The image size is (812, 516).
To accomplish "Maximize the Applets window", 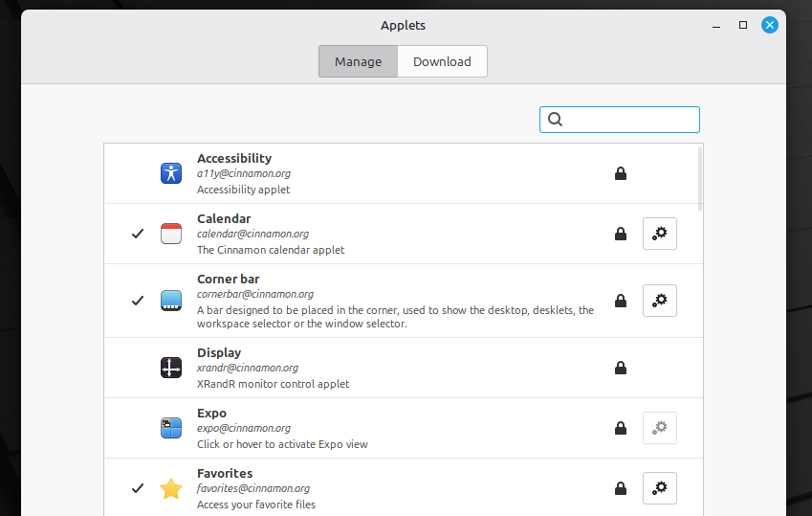I will 743,25.
